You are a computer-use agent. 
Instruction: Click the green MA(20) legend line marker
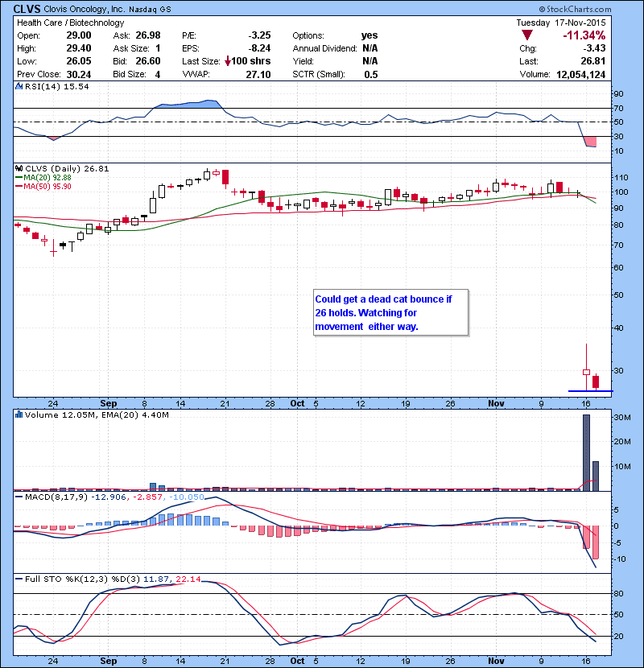coord(19,178)
